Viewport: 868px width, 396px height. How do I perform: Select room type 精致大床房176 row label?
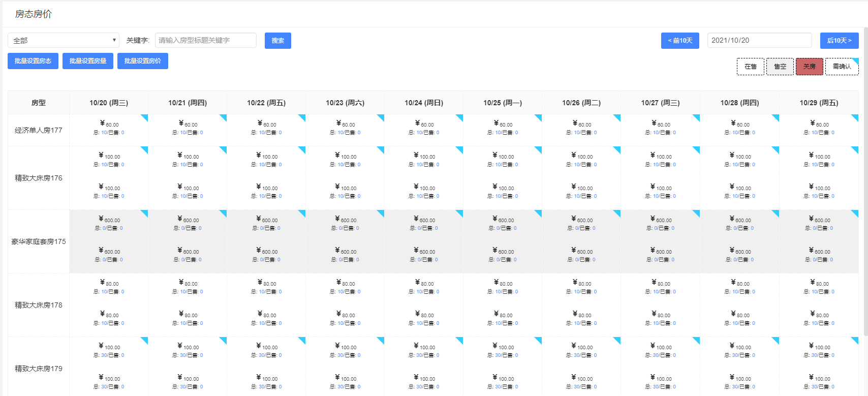pyautogui.click(x=39, y=178)
